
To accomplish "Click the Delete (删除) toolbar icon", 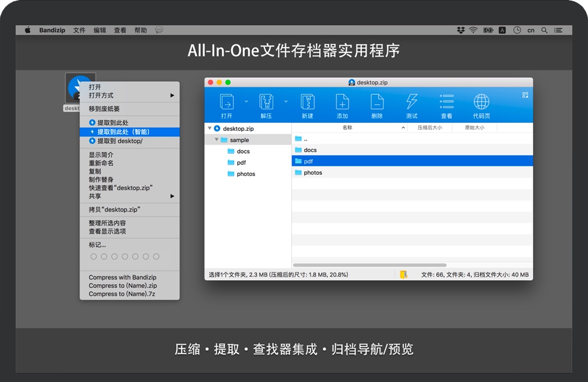I will point(377,102).
